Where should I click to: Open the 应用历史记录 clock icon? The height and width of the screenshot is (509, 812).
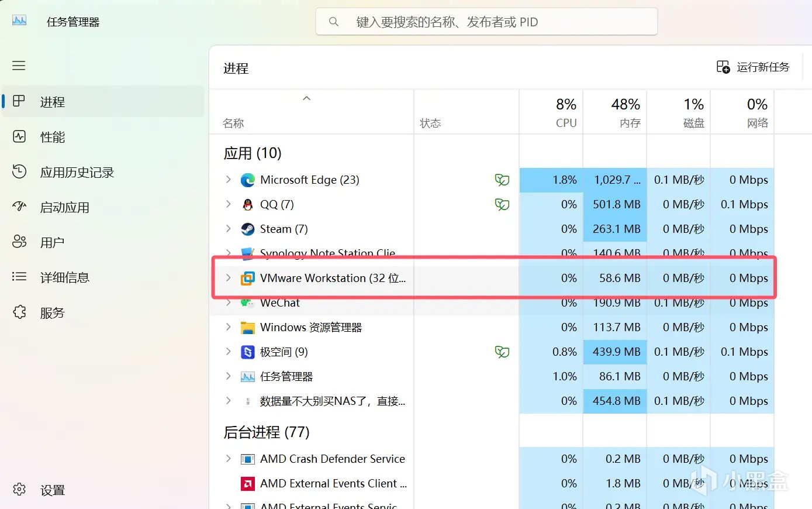click(x=19, y=171)
